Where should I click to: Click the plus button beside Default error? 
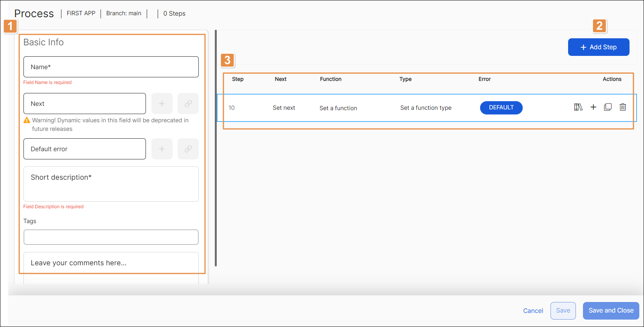point(162,149)
